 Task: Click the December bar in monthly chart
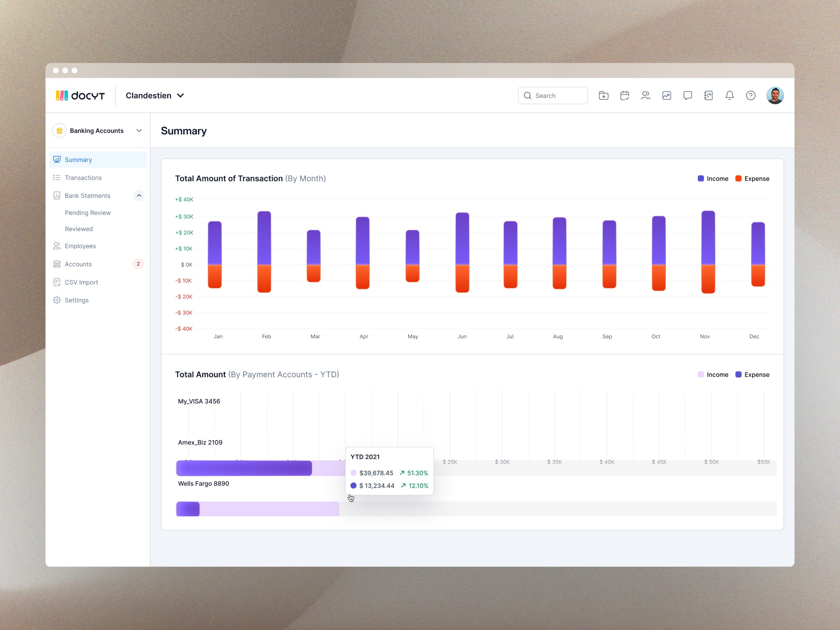(758, 254)
